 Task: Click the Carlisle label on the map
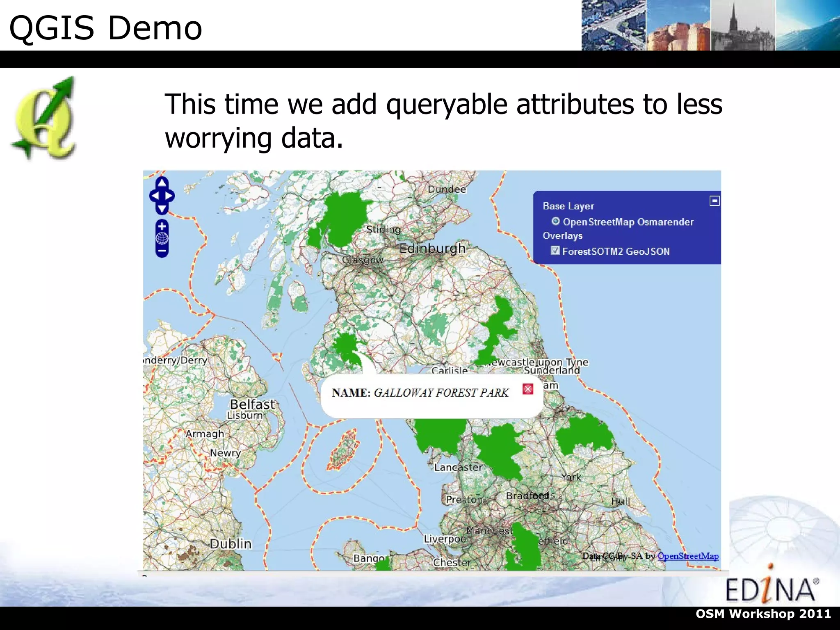coord(450,370)
